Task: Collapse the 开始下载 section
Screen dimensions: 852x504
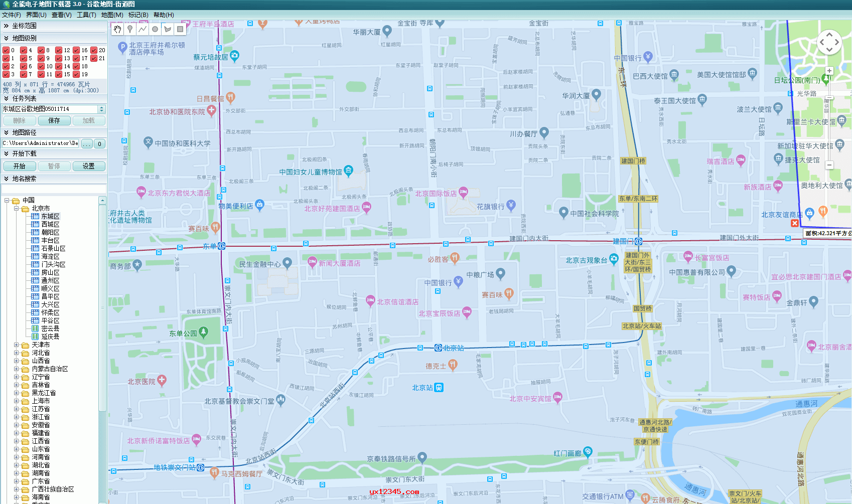Action: (6, 153)
